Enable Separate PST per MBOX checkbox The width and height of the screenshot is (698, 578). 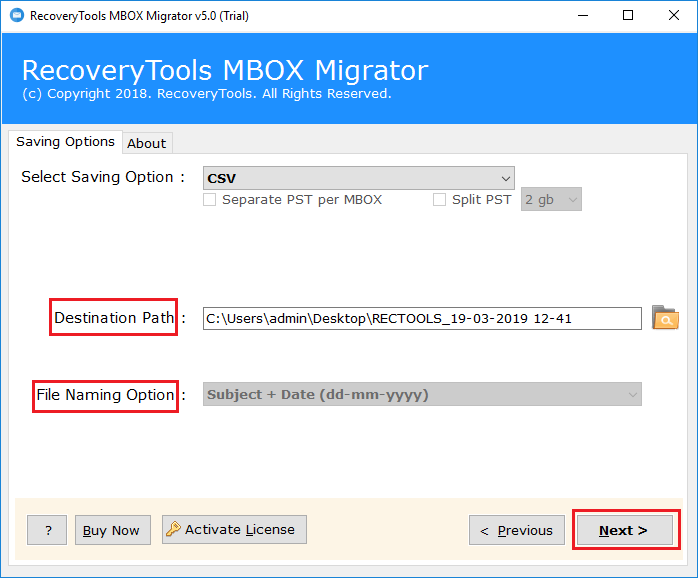tap(210, 199)
